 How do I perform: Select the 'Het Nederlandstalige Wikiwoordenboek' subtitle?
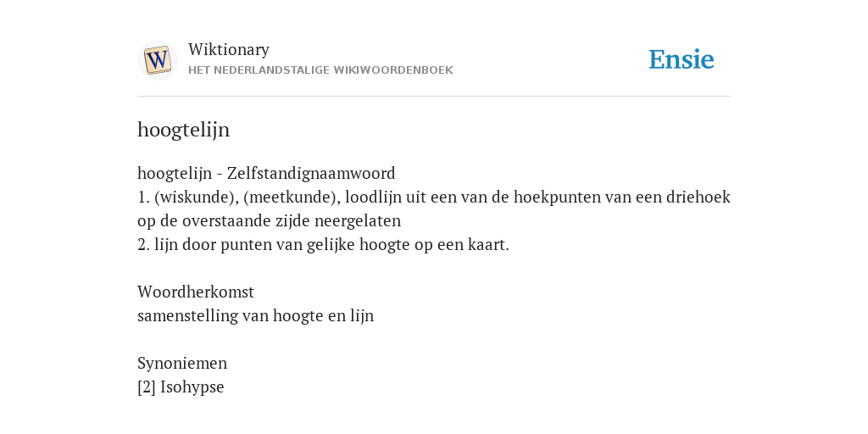click(x=320, y=70)
